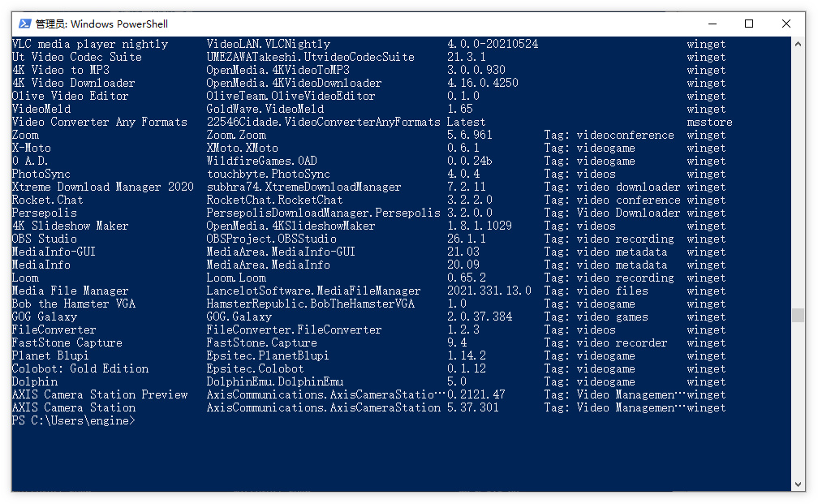Image resolution: width=818 pixels, height=504 pixels.
Task: Click the window title text "Windows PowerShell"
Action: pyautogui.click(x=119, y=24)
